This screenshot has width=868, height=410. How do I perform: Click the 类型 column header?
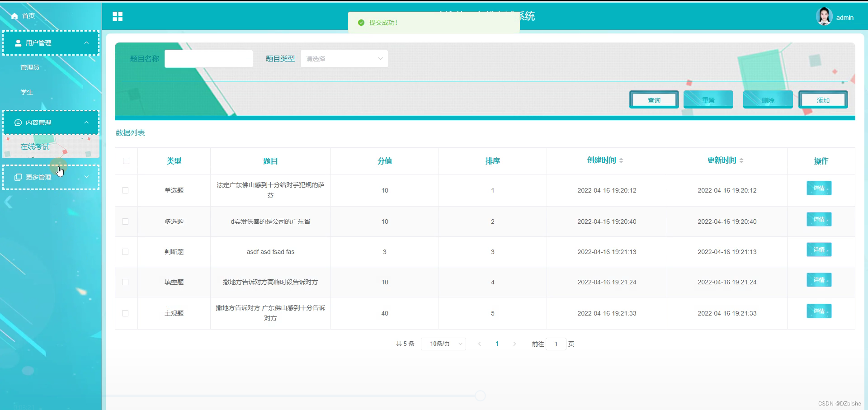pos(174,161)
